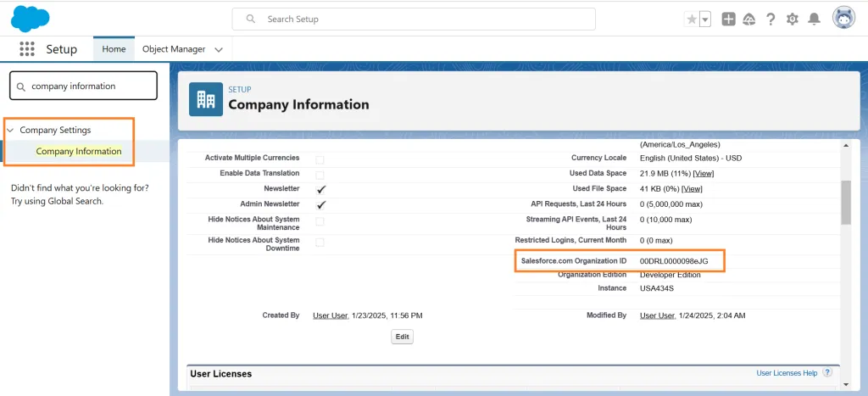Click the Restricted Logins value 0 (0 max)
868x396 pixels.
tap(656, 240)
